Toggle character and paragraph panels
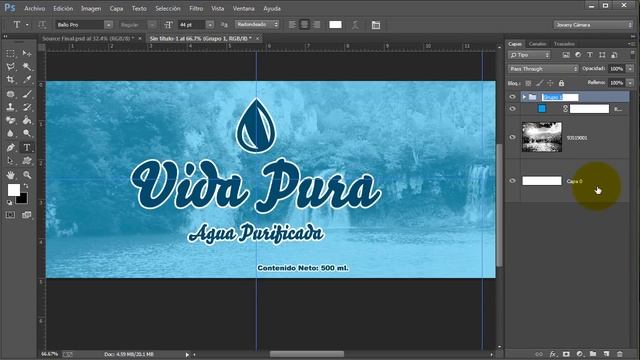 coord(376,25)
